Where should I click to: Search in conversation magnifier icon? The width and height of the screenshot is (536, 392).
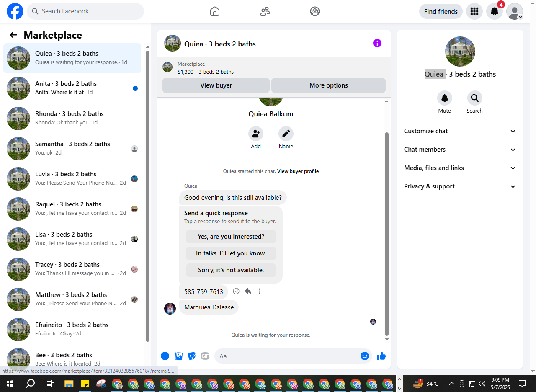click(475, 98)
